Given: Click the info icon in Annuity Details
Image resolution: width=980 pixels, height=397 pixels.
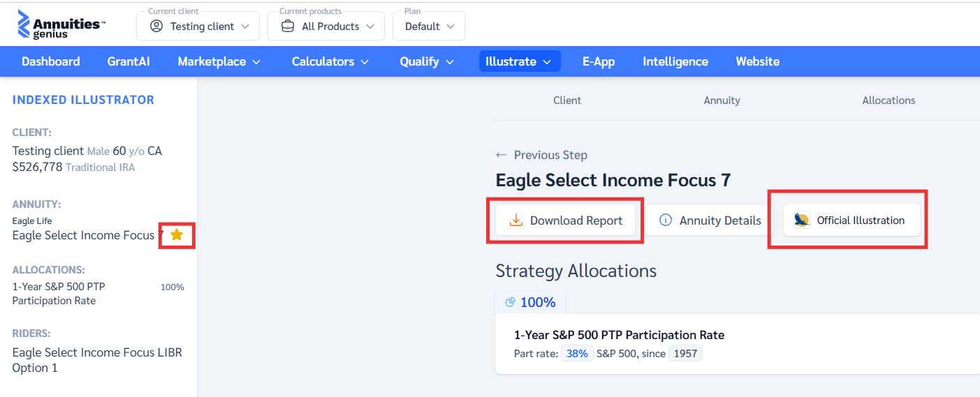Looking at the screenshot, I should 666,220.
